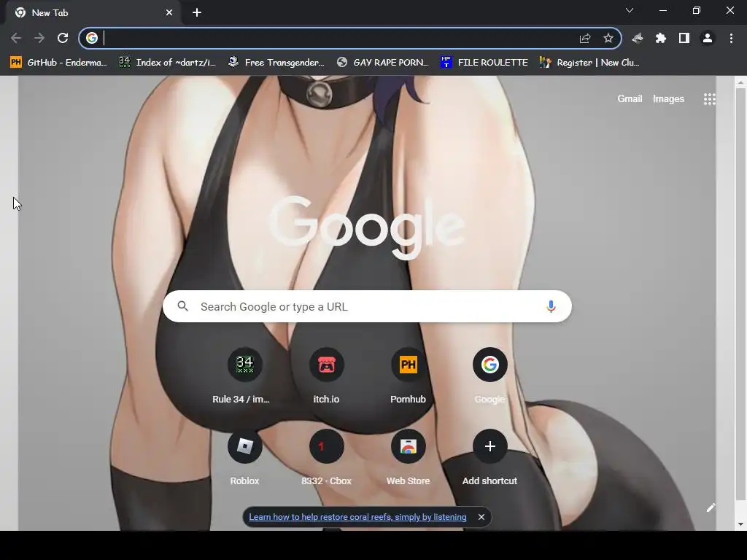Click the Search Google or type a URL box

pos(367,306)
